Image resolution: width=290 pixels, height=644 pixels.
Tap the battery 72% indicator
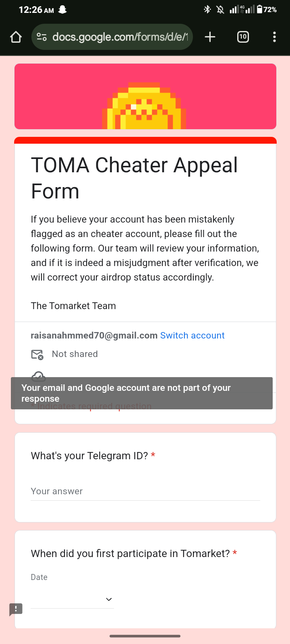click(267, 9)
